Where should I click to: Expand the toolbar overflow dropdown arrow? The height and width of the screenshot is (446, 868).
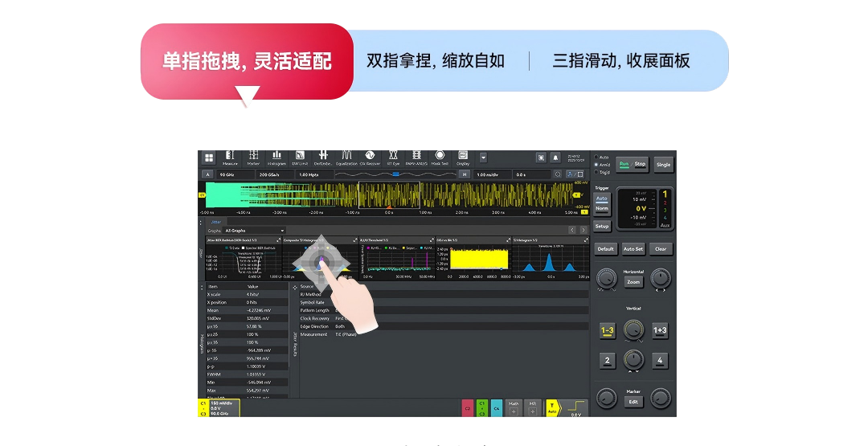click(483, 158)
